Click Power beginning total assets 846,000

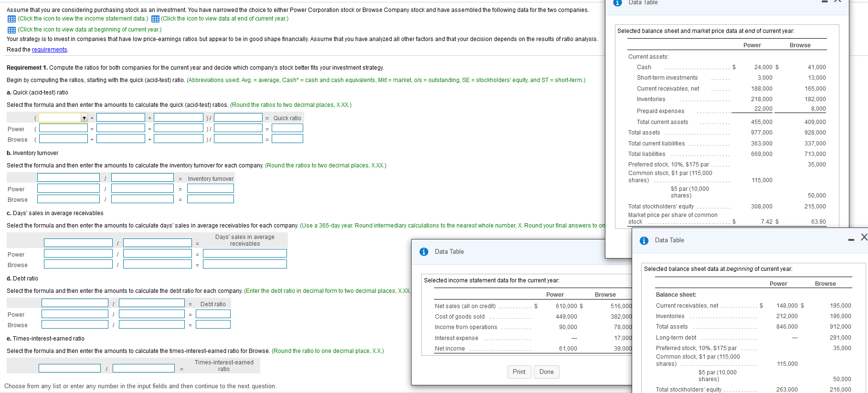point(787,327)
